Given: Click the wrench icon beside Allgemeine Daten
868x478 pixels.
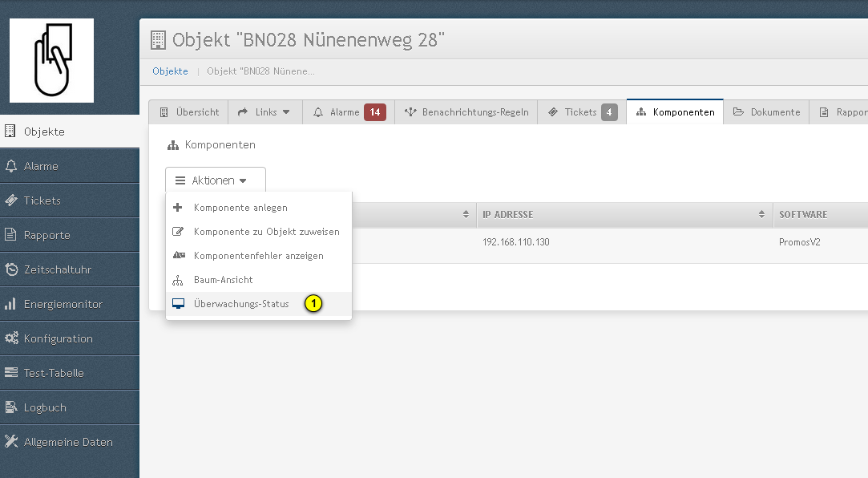Looking at the screenshot, I should click(x=11, y=441).
